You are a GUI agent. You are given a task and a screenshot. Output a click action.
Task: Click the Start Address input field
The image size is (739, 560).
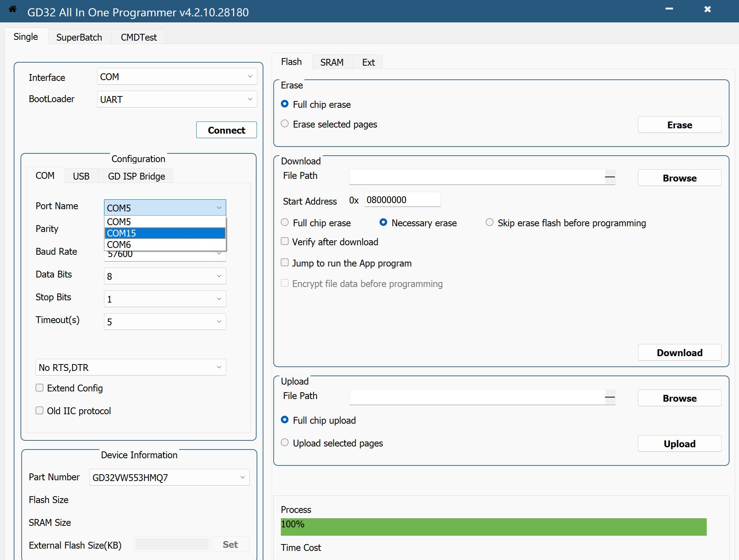[402, 199]
